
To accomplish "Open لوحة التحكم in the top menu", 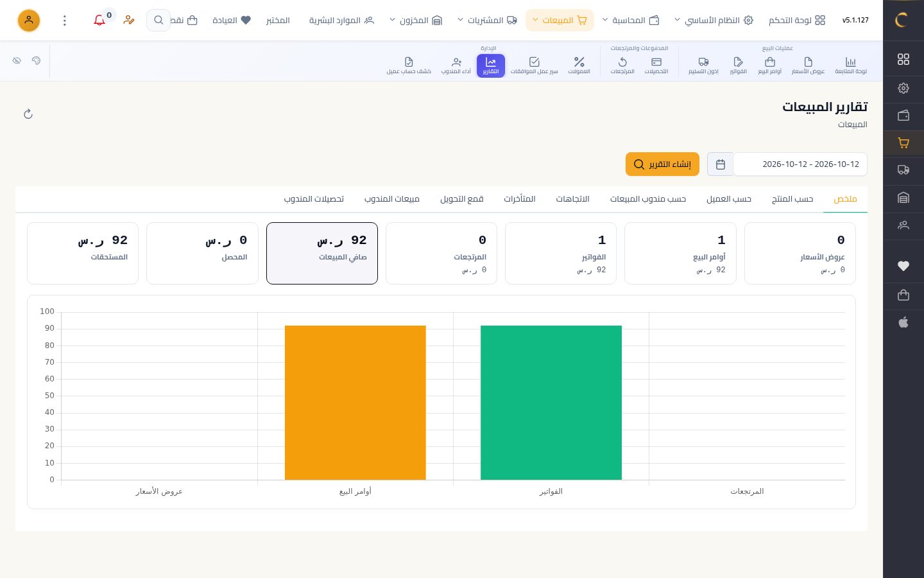I will [x=797, y=21].
